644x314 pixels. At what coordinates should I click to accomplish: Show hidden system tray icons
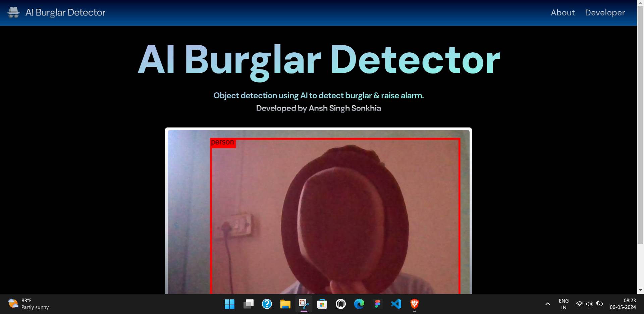[x=548, y=304]
